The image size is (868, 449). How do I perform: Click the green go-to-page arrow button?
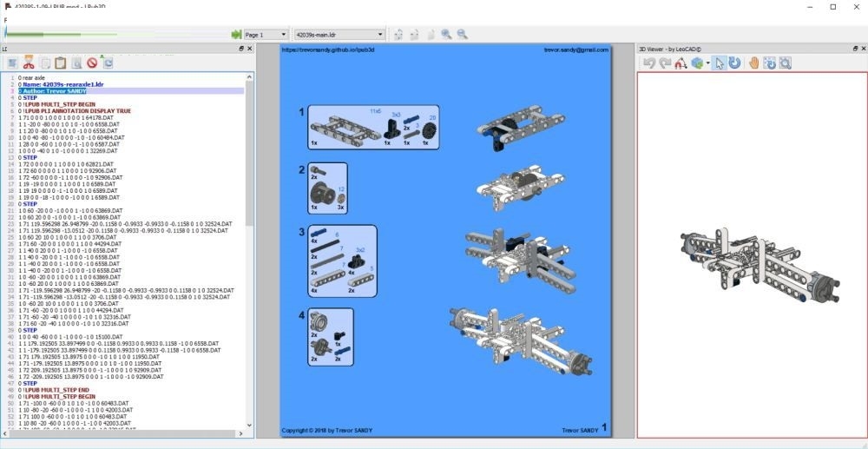click(x=236, y=35)
